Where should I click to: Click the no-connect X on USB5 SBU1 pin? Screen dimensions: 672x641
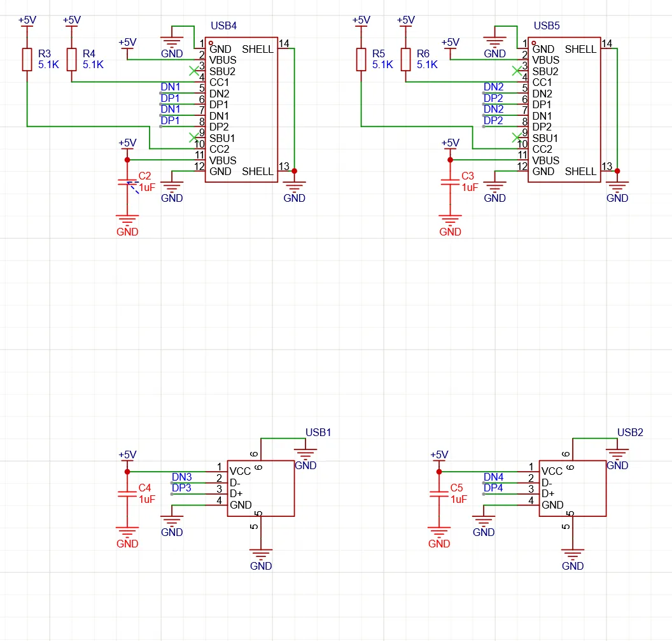pos(517,137)
